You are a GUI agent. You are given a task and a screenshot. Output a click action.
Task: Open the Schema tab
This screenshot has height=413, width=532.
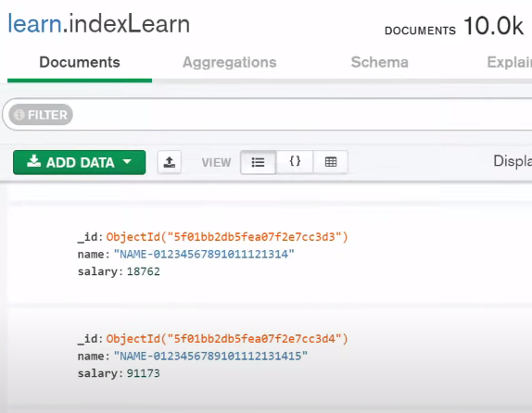click(380, 62)
